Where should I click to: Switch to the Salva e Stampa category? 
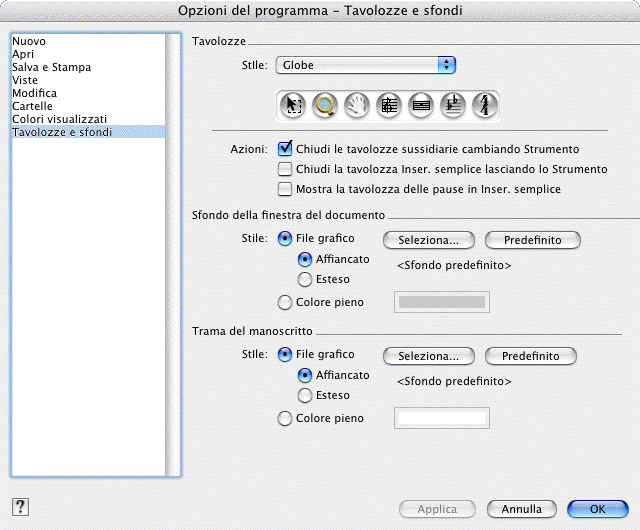[x=51, y=67]
